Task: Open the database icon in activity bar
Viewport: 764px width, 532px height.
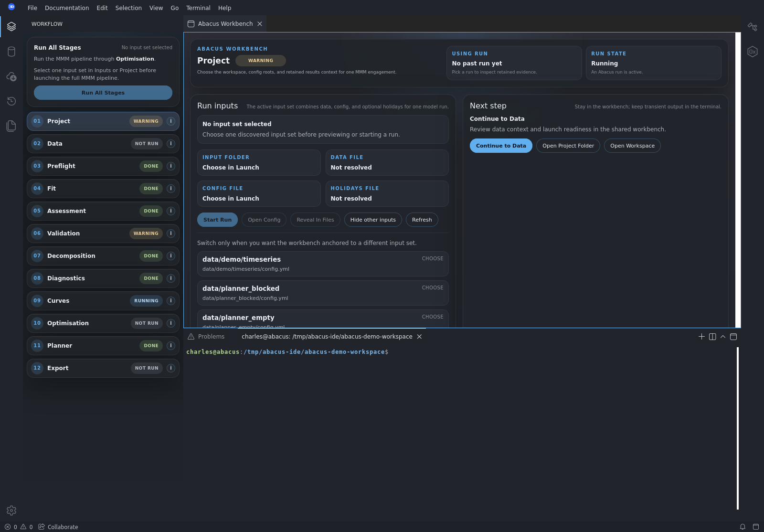Action: [11, 52]
